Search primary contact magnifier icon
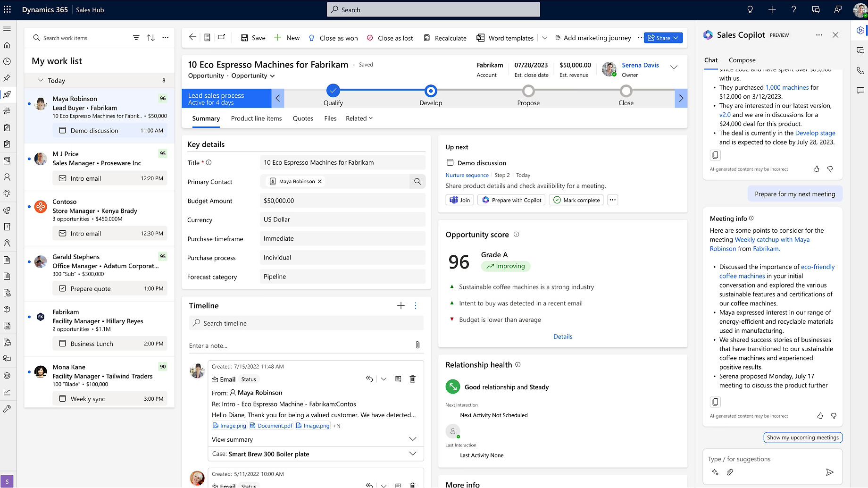This screenshot has width=868, height=488. (417, 181)
